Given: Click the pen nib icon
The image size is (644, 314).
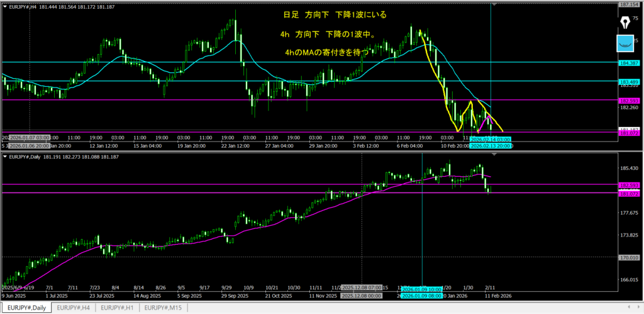Looking at the screenshot, I should [x=626, y=23].
